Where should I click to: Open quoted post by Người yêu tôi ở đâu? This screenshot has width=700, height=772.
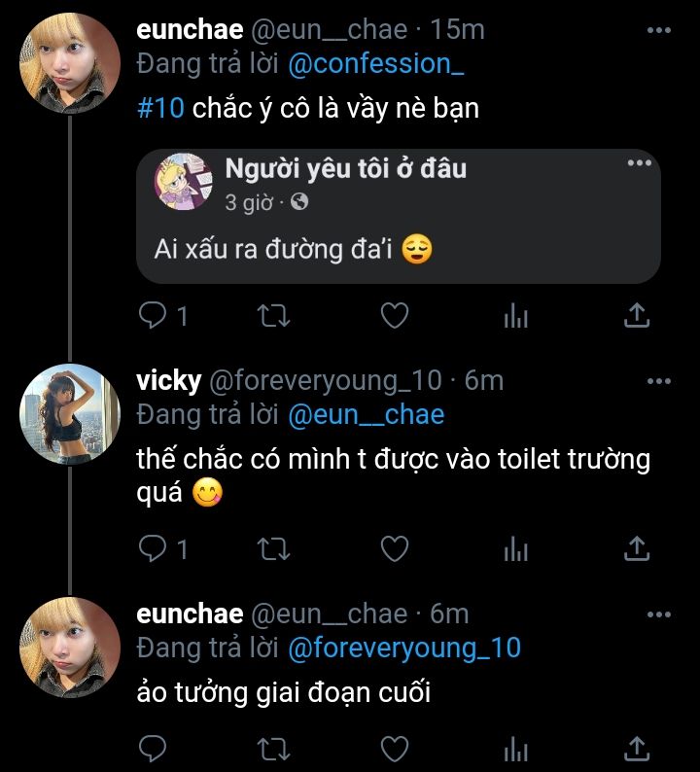pyautogui.click(x=398, y=216)
